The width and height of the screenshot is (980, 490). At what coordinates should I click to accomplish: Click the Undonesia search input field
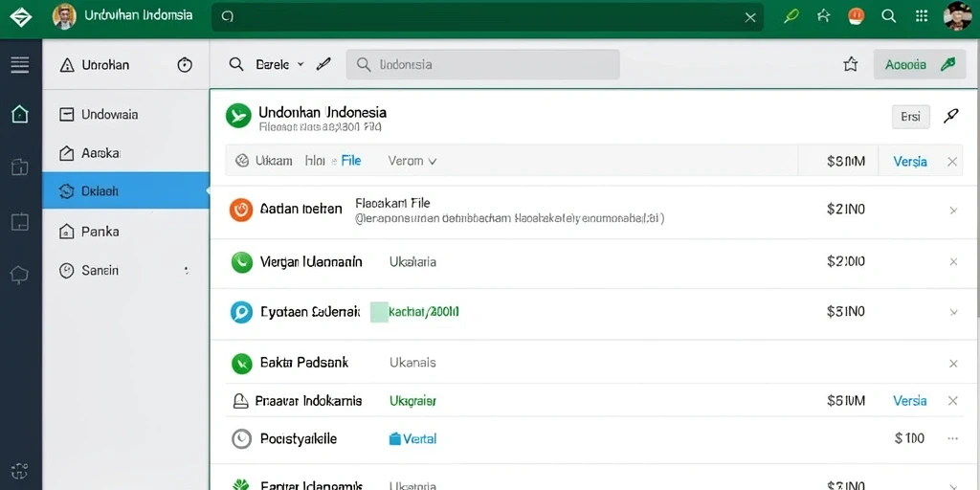(483, 64)
